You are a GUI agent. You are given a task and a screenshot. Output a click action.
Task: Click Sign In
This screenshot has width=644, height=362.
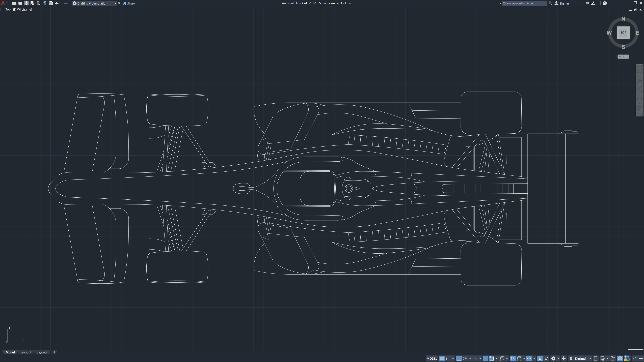pyautogui.click(x=562, y=4)
